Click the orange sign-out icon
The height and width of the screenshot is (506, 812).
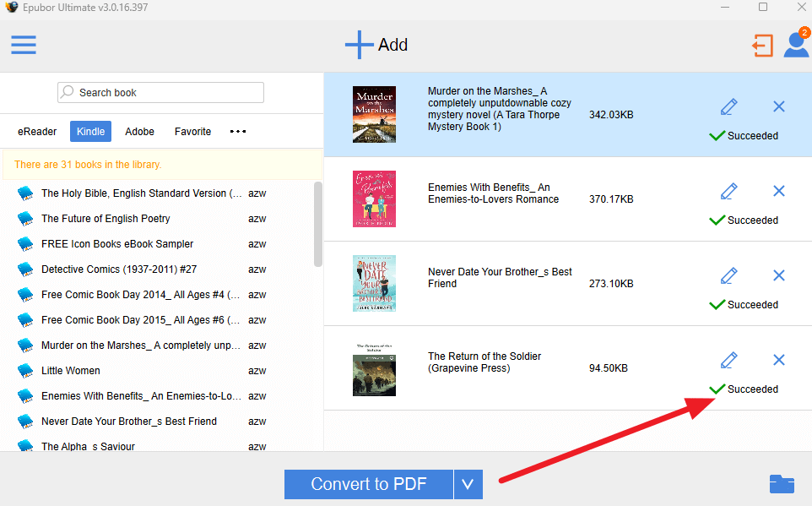[762, 46]
